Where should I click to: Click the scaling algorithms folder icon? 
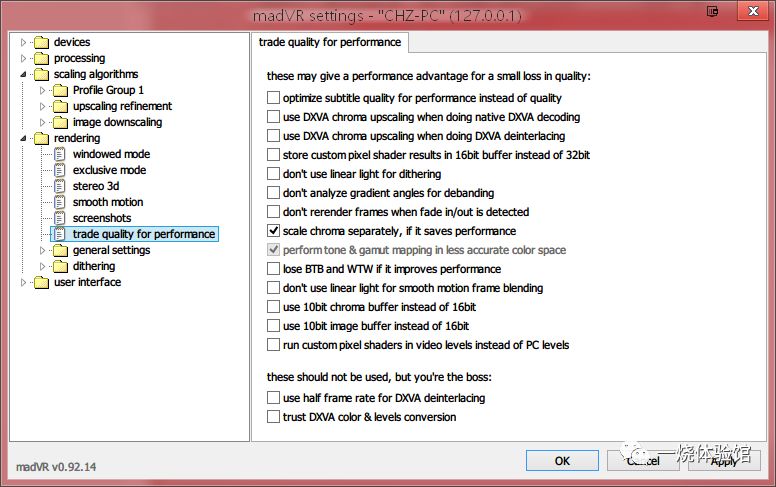tap(42, 74)
